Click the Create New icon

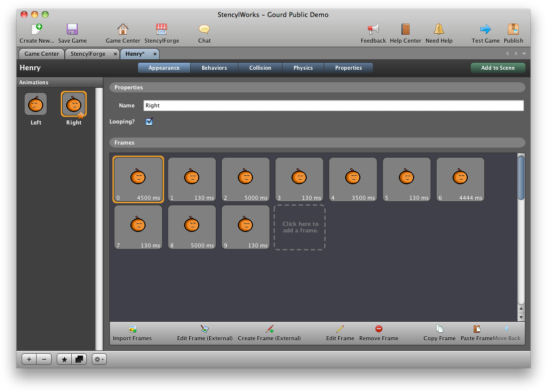click(x=36, y=30)
